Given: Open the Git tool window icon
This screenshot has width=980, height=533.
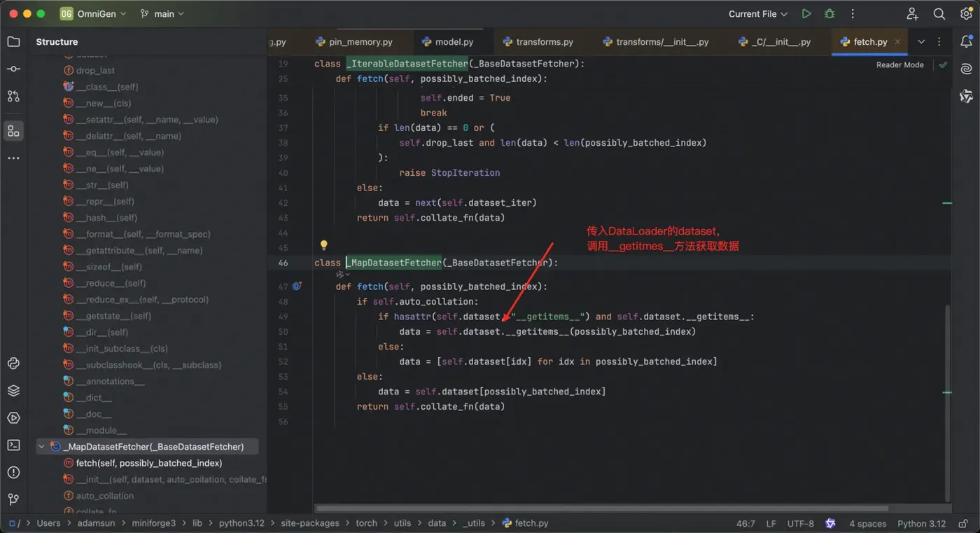Looking at the screenshot, I should pyautogui.click(x=13, y=499).
